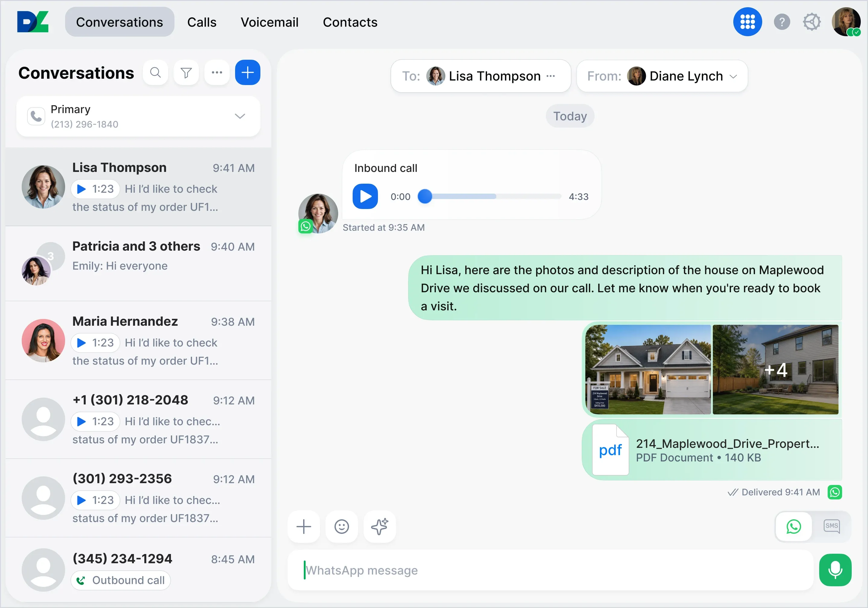The height and width of the screenshot is (608, 868).
Task: Search conversations with magnifier icon
Action: 156,73
